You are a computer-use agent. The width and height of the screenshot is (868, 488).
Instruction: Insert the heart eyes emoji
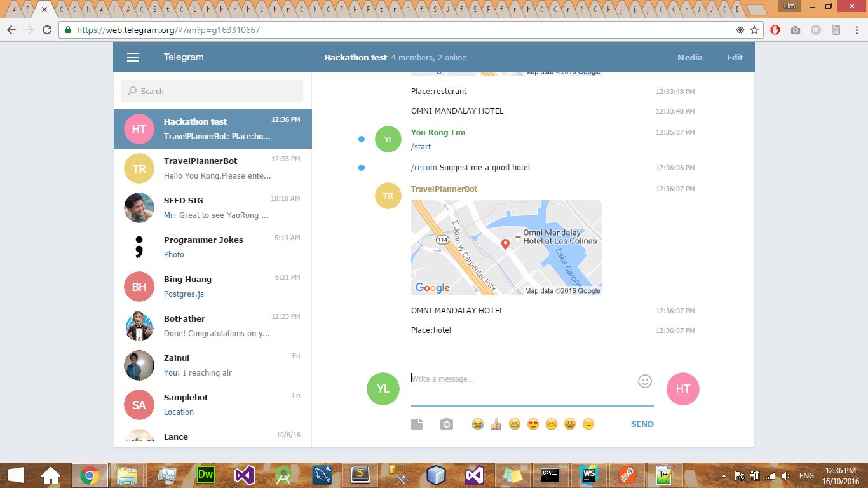click(x=533, y=424)
